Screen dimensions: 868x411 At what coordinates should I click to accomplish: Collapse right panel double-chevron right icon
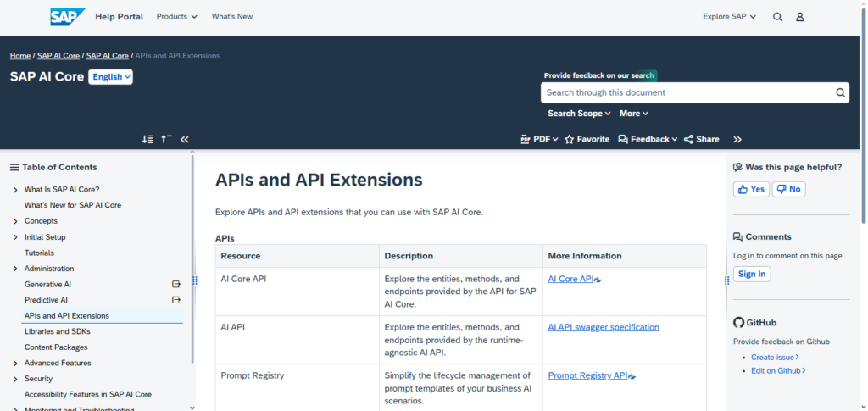click(737, 139)
